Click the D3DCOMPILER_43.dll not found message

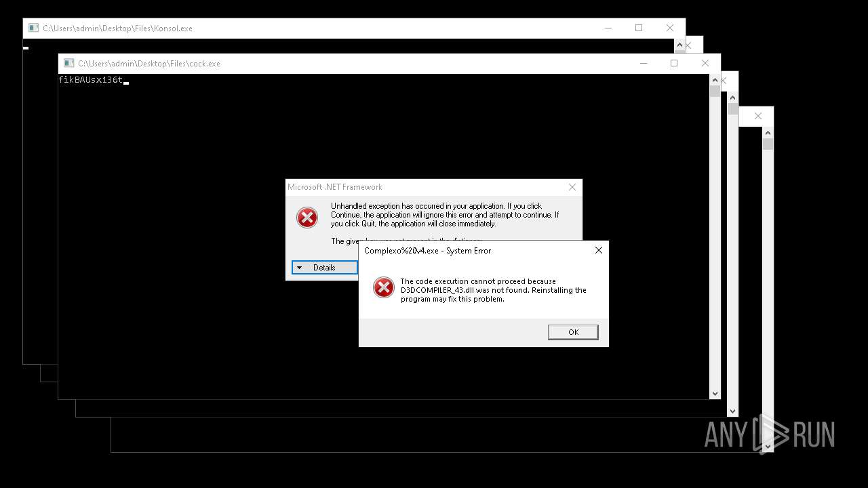click(494, 290)
